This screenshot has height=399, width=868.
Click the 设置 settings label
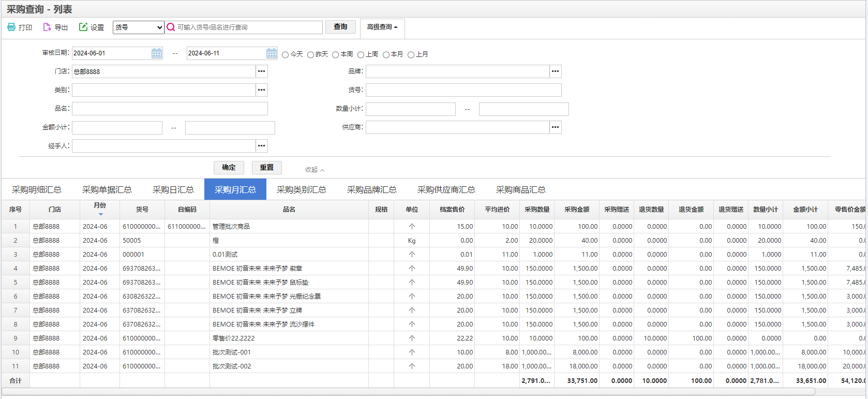pos(97,27)
